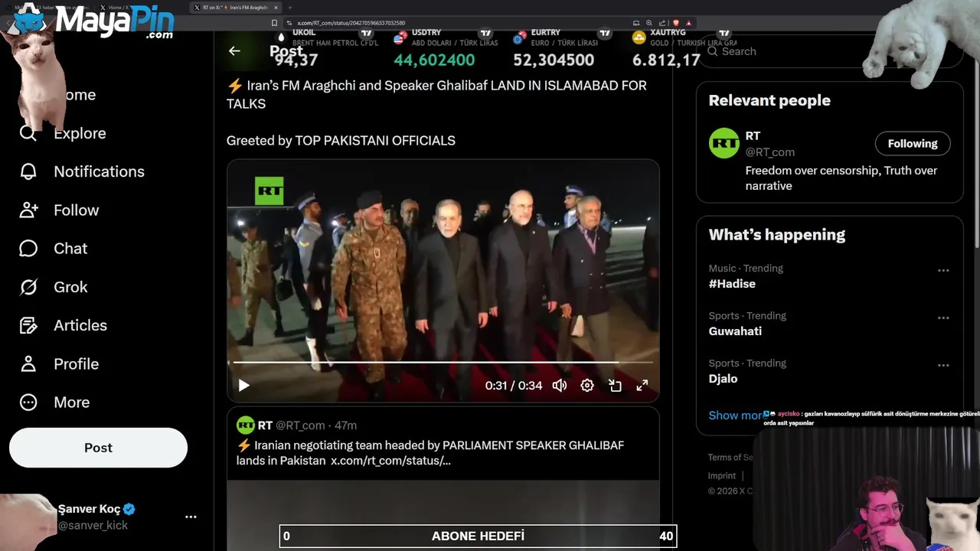Click the Grok logo icon
Image resolution: width=980 pixels, height=551 pixels.
28,287
